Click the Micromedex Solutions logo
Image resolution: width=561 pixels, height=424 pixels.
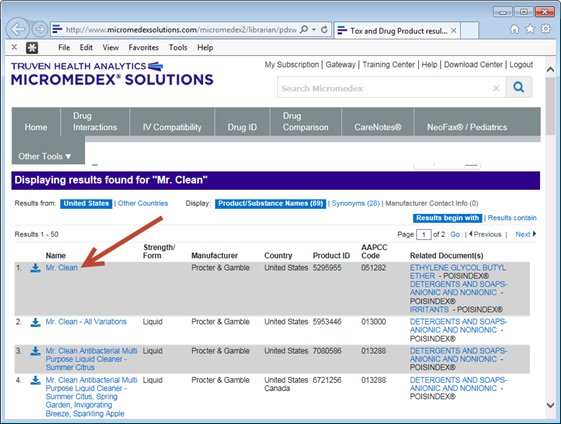pyautogui.click(x=112, y=74)
